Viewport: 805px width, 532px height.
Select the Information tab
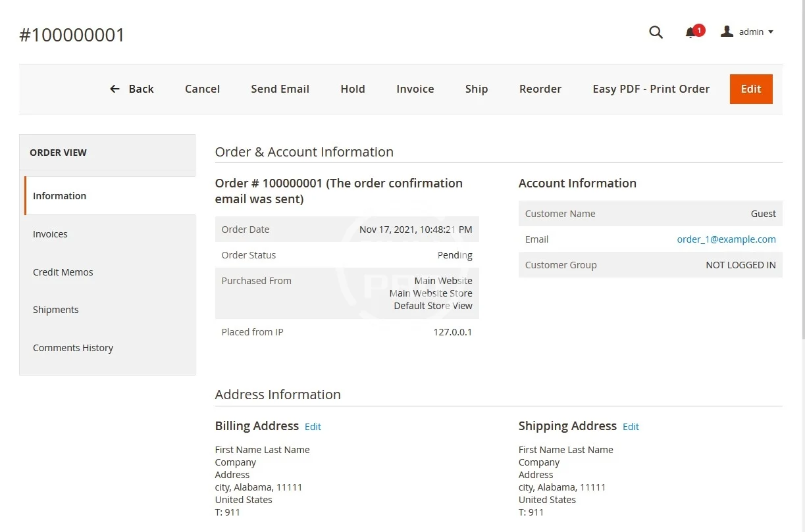coord(59,196)
